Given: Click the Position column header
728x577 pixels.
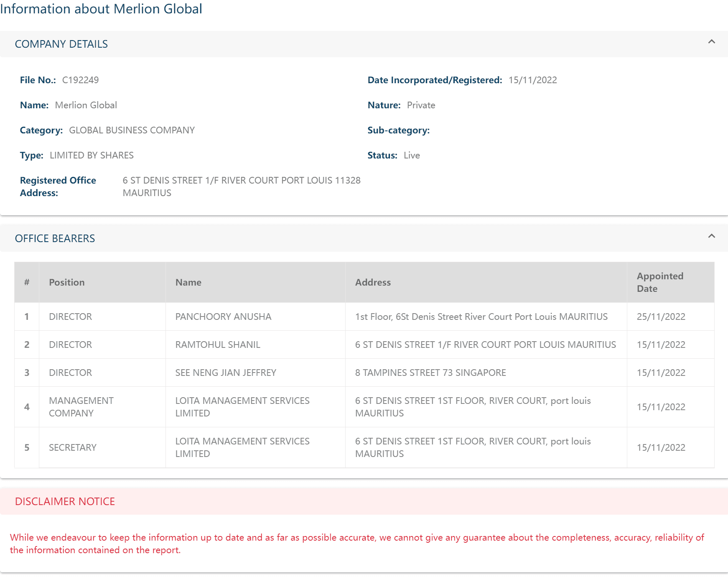Looking at the screenshot, I should (x=67, y=282).
